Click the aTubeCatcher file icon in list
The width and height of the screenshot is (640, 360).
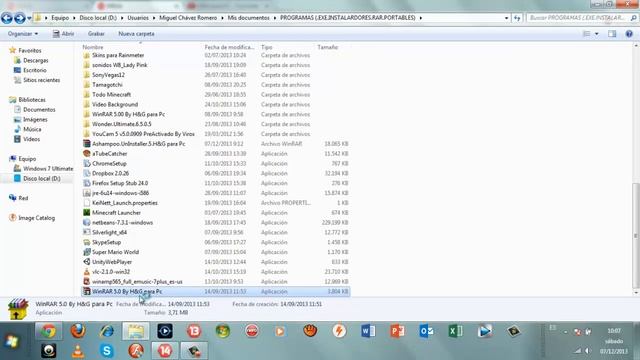87,153
